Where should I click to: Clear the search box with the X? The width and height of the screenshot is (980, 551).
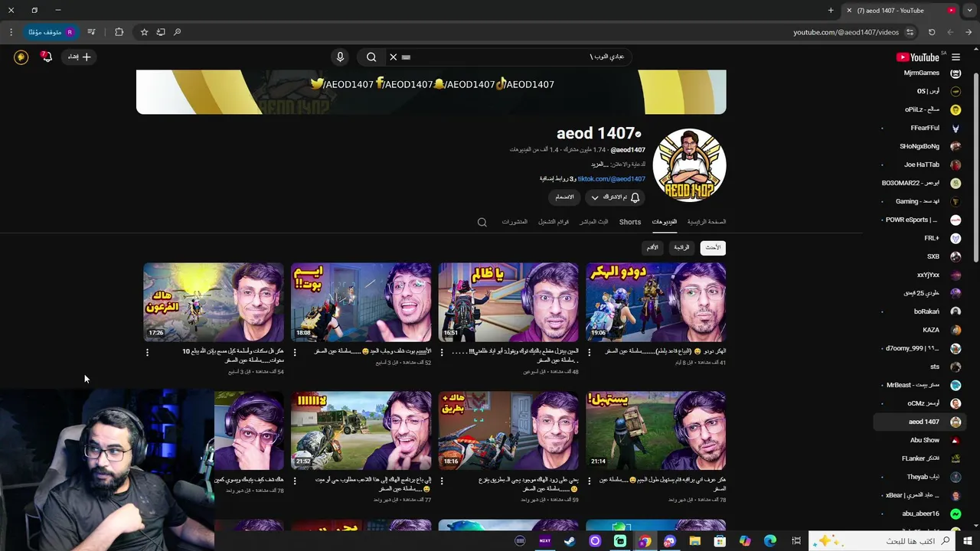click(394, 57)
